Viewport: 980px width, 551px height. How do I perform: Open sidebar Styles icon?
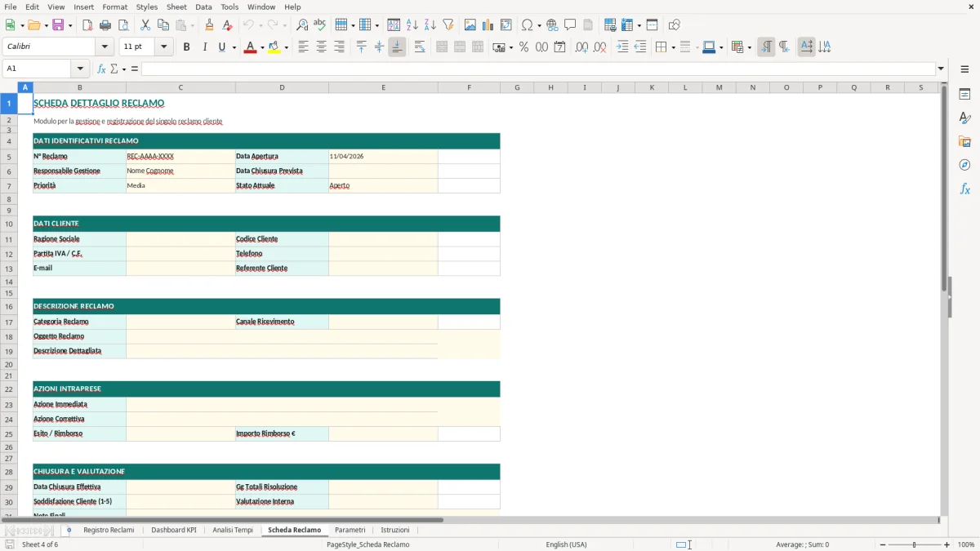click(x=964, y=118)
